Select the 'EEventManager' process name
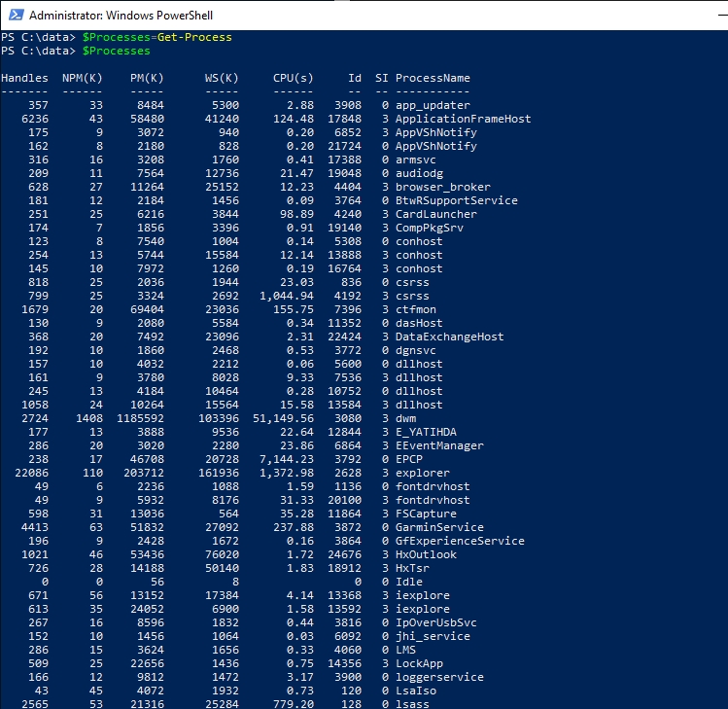The width and height of the screenshot is (728, 709). click(x=439, y=445)
